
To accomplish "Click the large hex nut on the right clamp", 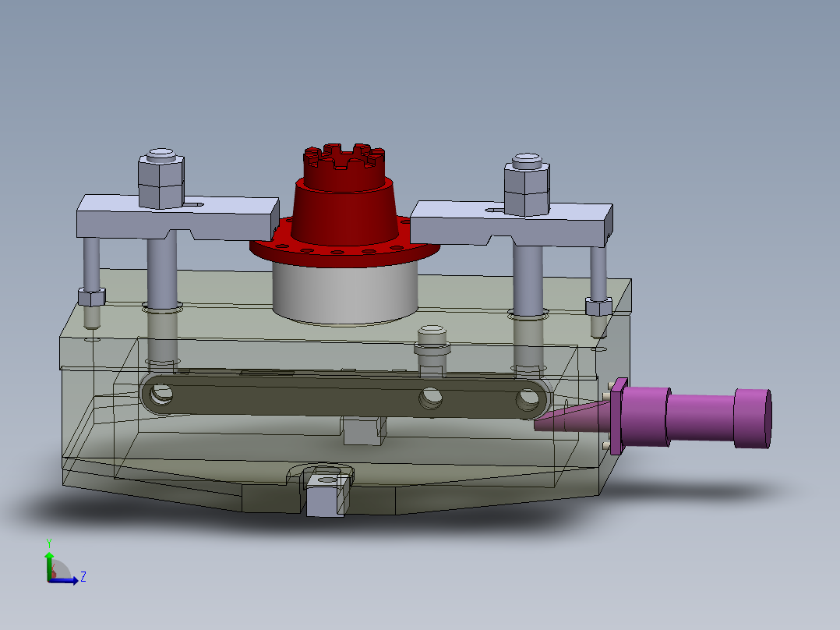I will pyautogui.click(x=527, y=188).
